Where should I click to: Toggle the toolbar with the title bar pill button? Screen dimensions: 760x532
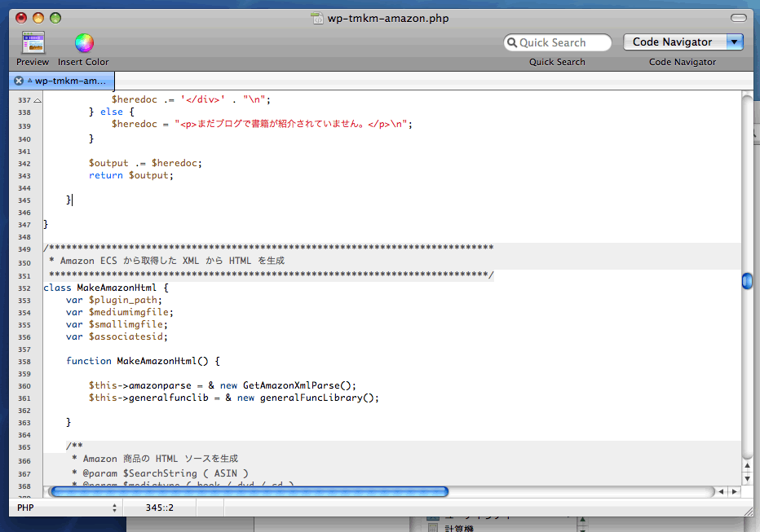[x=738, y=18]
